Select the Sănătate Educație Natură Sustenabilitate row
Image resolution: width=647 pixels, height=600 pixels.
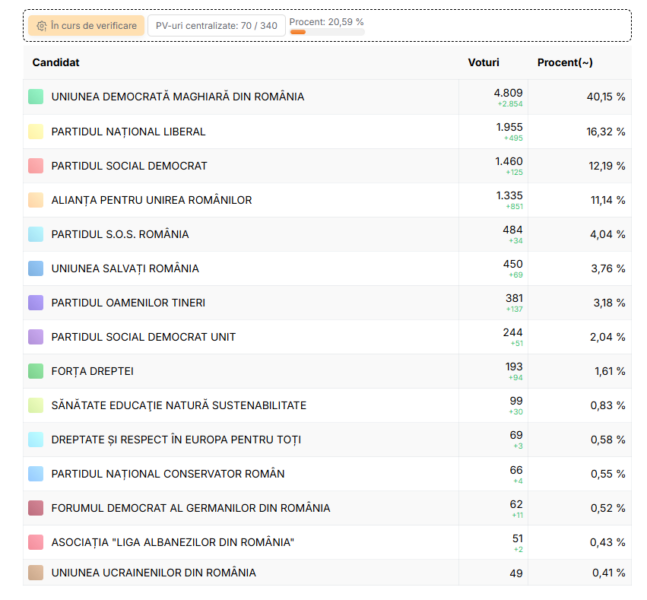[x=178, y=405]
